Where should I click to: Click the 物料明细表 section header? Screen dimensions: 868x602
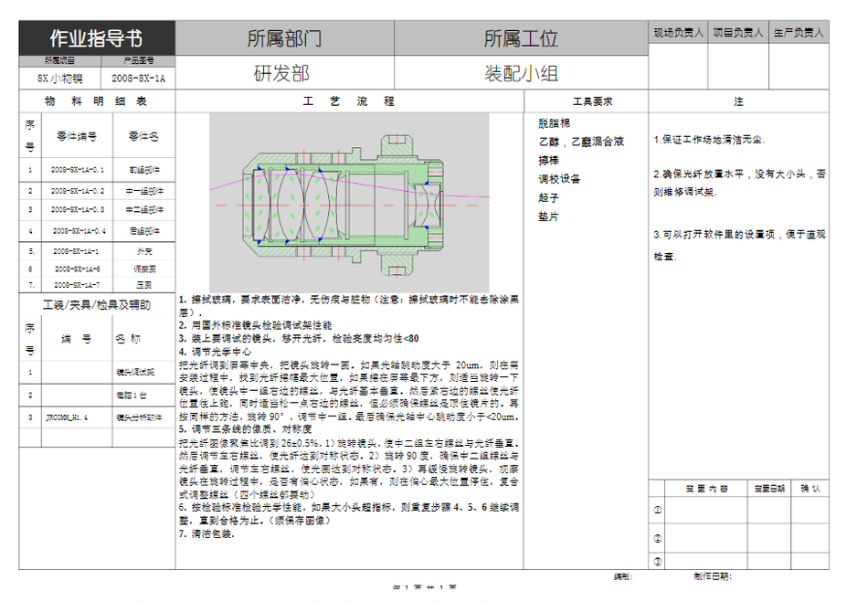pos(96,101)
